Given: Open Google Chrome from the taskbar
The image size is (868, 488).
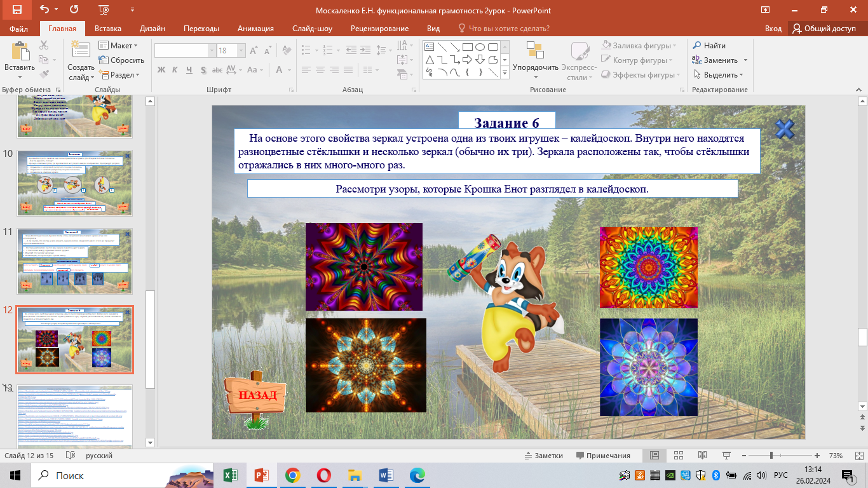Looking at the screenshot, I should (x=292, y=475).
